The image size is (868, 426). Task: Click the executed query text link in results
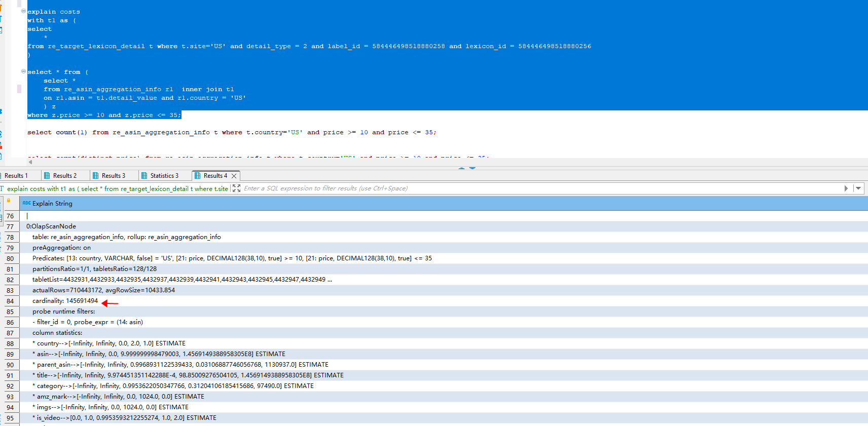117,188
